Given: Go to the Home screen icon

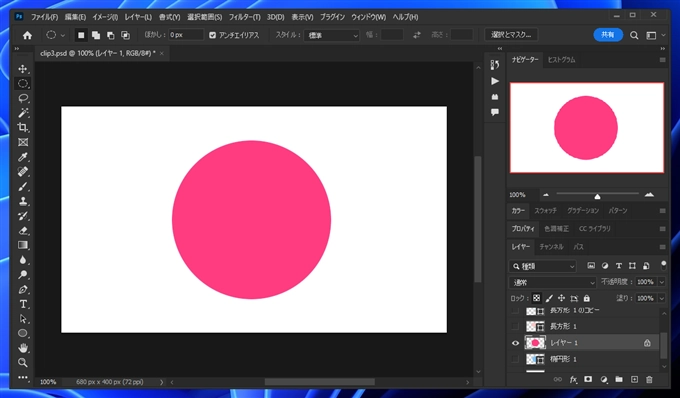Looking at the screenshot, I should (27, 35).
